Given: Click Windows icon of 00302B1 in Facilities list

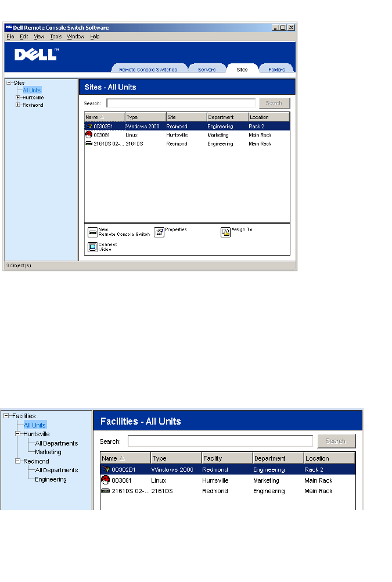Looking at the screenshot, I should (106, 469).
